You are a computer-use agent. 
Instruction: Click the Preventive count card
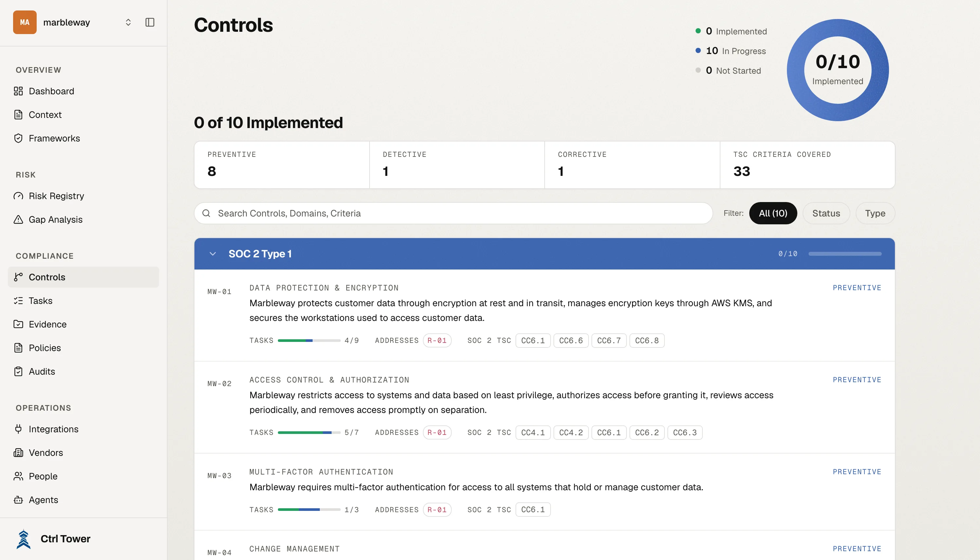(282, 165)
